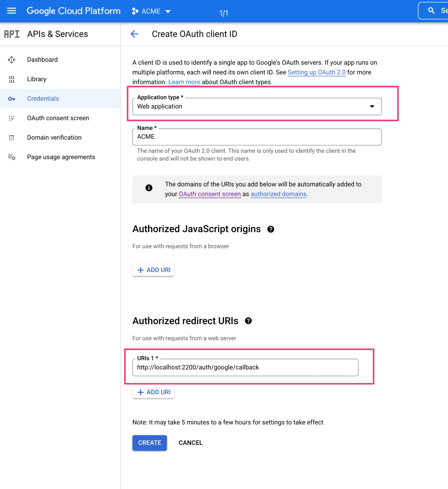Click the API logo icon in the sidebar

click(x=12, y=34)
